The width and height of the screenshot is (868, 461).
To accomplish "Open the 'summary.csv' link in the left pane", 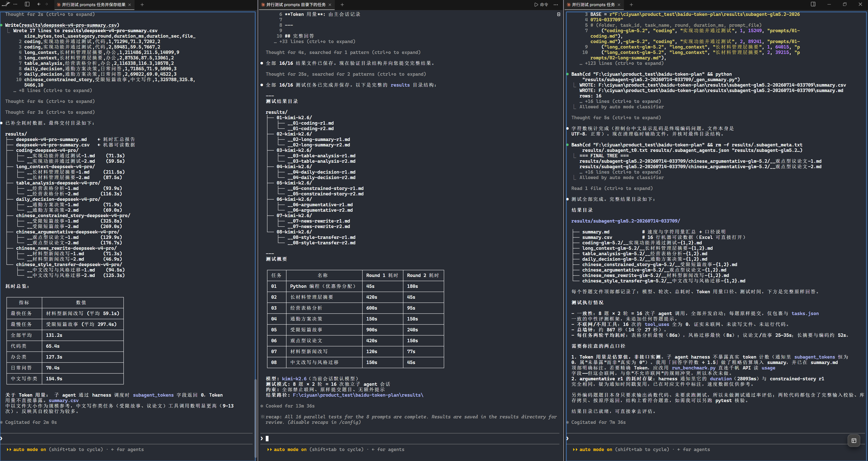I will pos(64,400).
